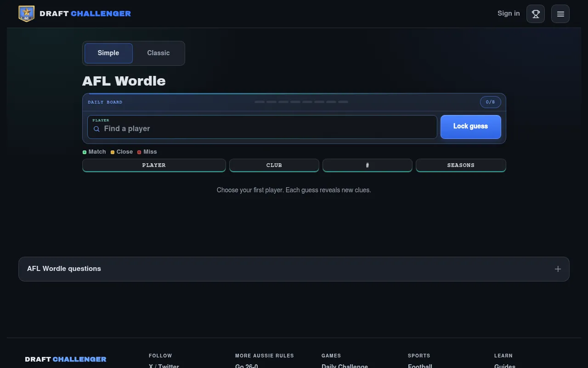This screenshot has height=368, width=588.
Task: Switch to Simple mode
Action: tap(108, 53)
